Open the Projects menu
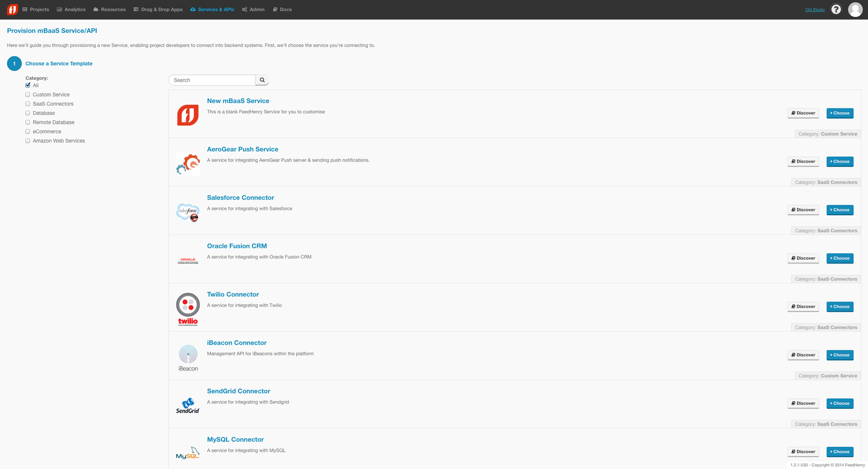The height and width of the screenshot is (469, 868). click(36, 9)
